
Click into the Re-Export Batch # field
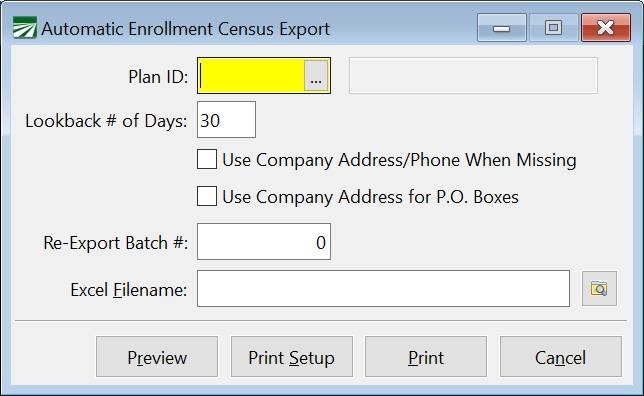point(264,242)
